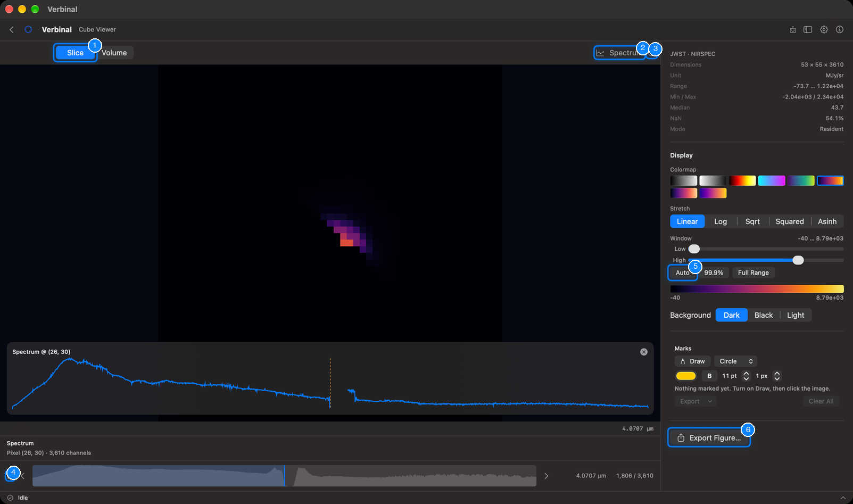853x504 pixels.
Task: Set stretch to Sqrt
Action: coord(752,221)
